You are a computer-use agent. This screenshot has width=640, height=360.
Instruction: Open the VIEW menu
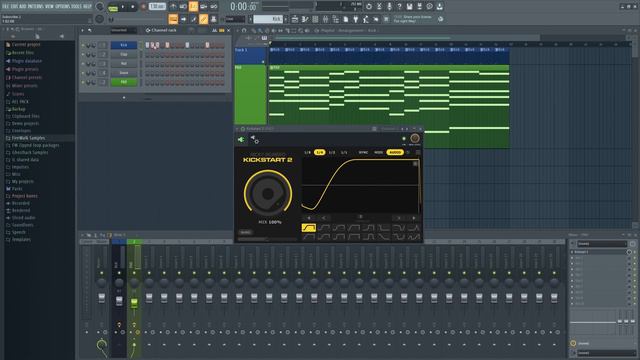pyautogui.click(x=49, y=7)
